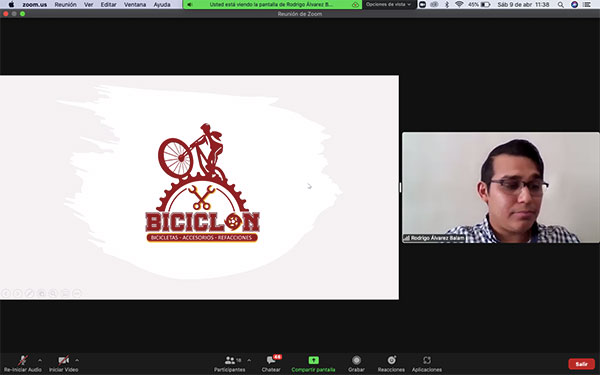Viewport: 600px width, 375px height.
Task: Open the Participantes panel
Action: 230,364
